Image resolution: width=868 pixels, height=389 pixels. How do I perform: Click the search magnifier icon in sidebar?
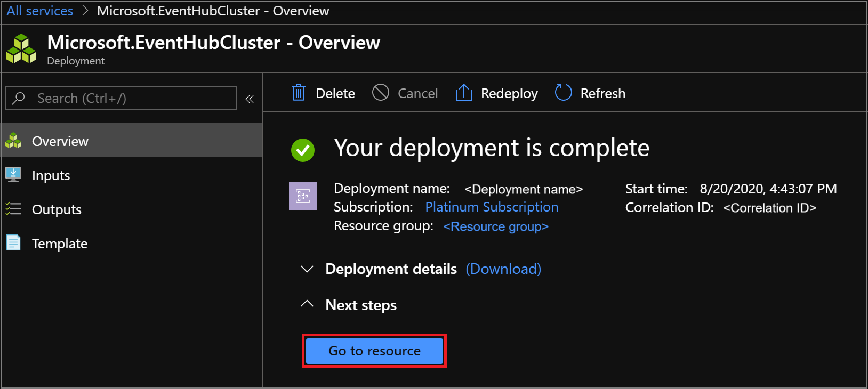click(x=19, y=98)
